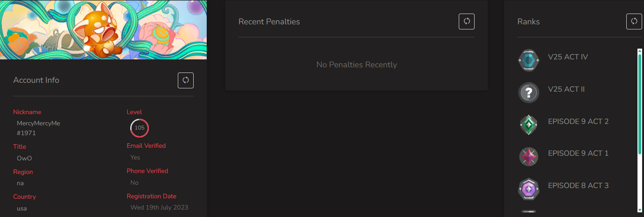
Task: Select the unranked V25 ACT II question-mark badge
Action: tap(529, 93)
